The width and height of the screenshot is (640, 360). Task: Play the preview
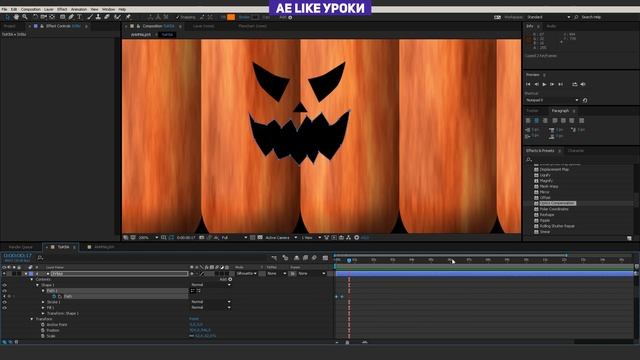pos(544,84)
